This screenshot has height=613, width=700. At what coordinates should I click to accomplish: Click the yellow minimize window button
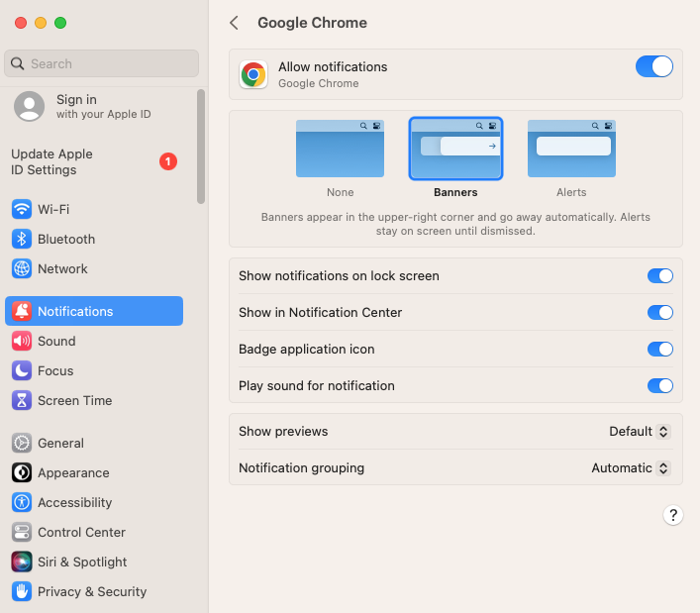41,23
